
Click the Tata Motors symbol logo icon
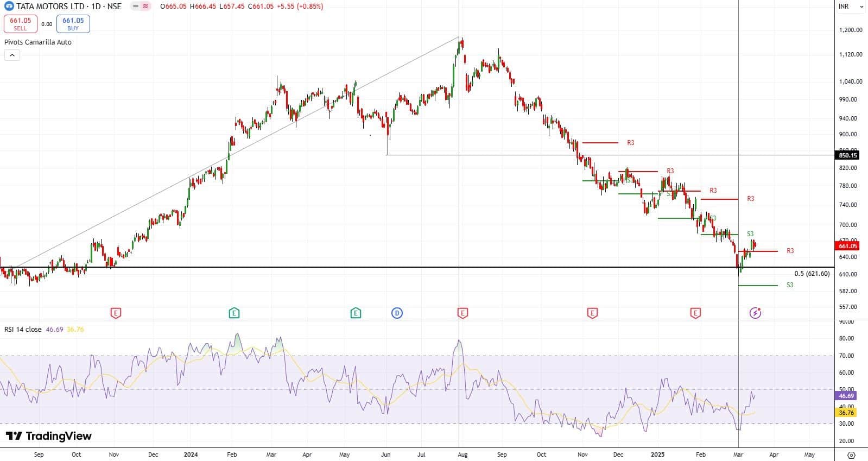(9, 7)
